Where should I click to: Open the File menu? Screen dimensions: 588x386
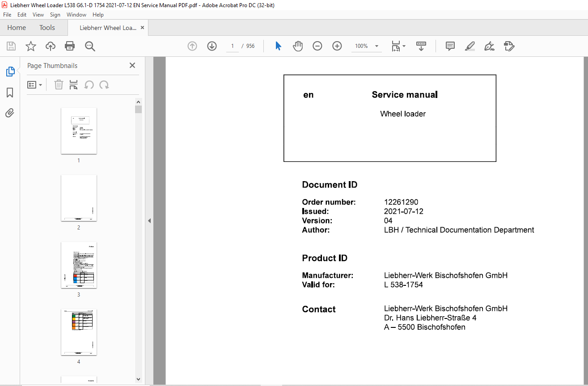tap(7, 15)
